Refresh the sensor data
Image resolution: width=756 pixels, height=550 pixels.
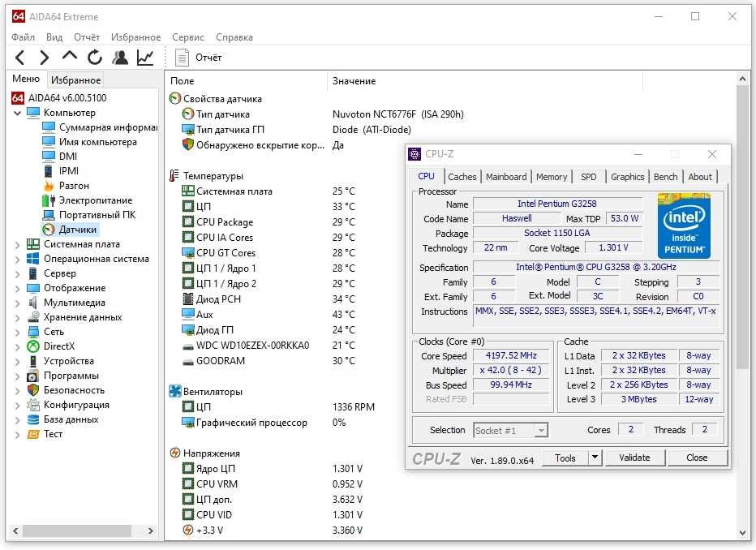click(95, 58)
